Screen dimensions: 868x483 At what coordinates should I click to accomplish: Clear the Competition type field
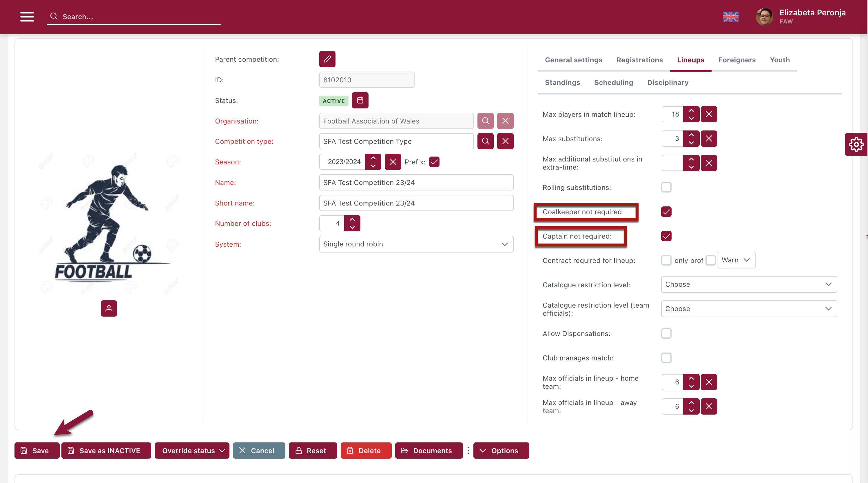pos(505,141)
